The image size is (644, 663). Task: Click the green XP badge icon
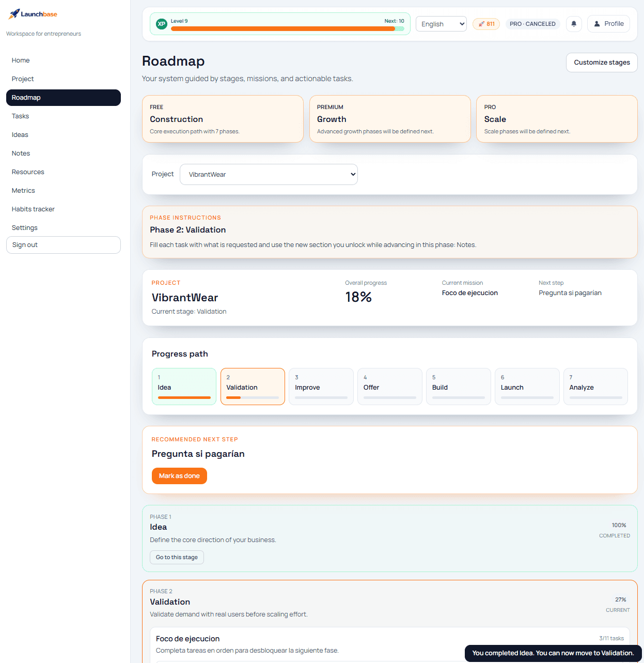(x=162, y=24)
